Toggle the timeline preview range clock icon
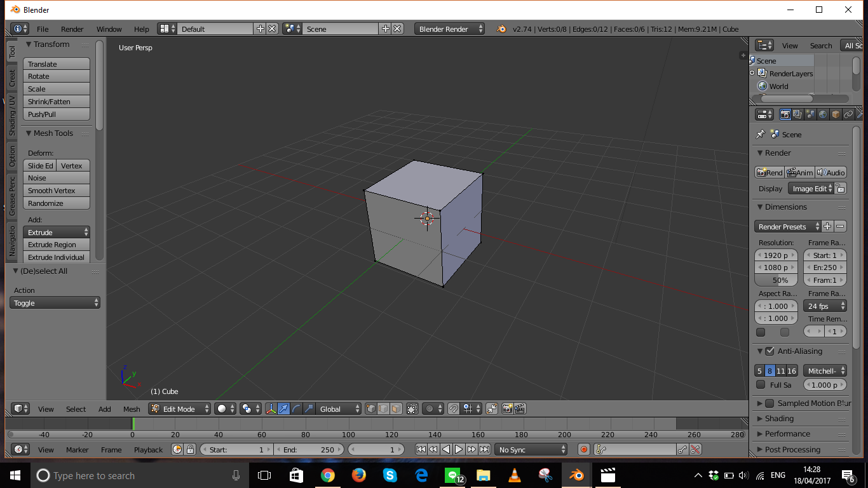868x488 pixels. coord(177,449)
